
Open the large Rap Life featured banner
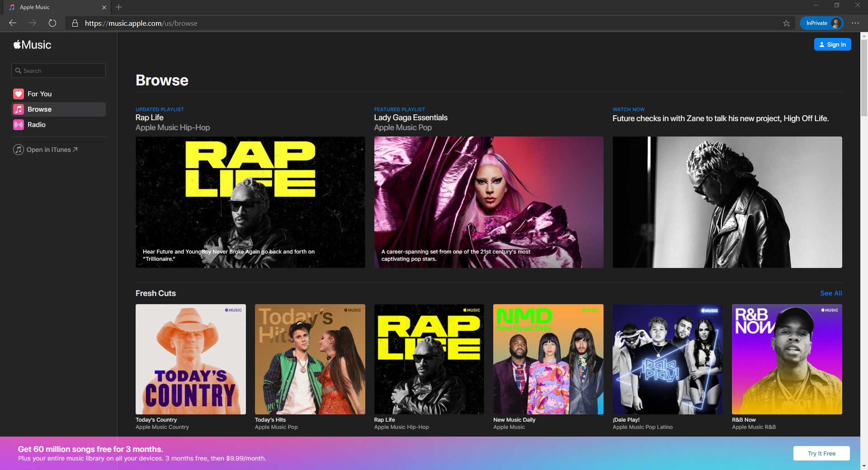pyautogui.click(x=250, y=202)
